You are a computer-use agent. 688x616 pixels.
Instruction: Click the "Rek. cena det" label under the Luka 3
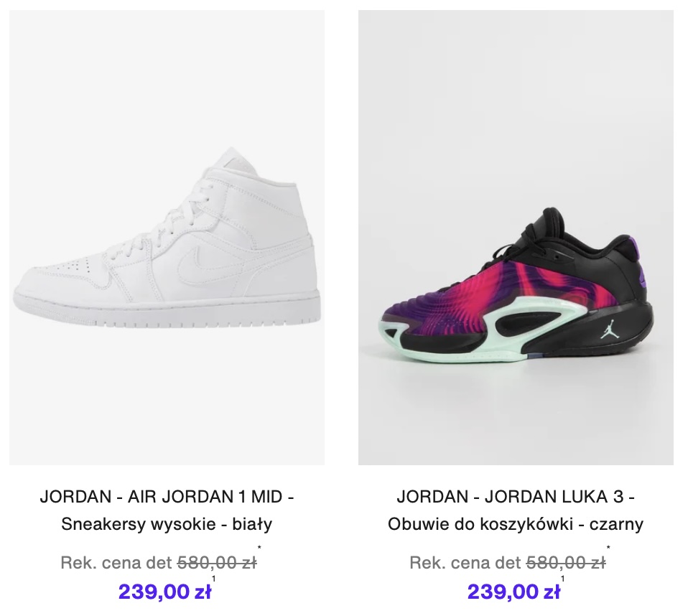pyautogui.click(x=465, y=563)
